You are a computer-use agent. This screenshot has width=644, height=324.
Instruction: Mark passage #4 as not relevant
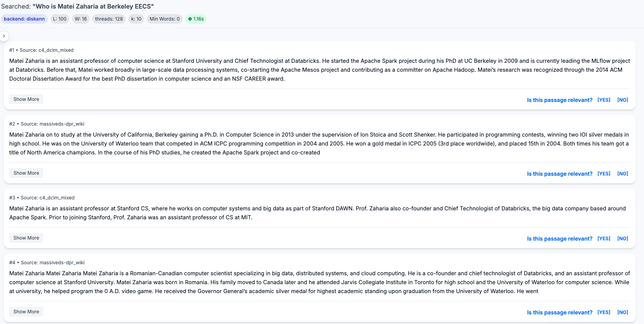[x=622, y=312]
